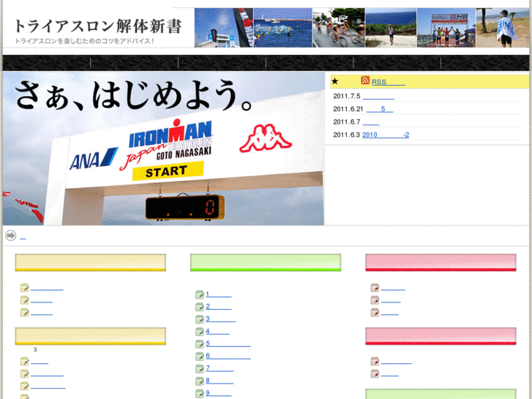532x399 pixels.
Task: Click second pencil note icon under top yellow header
Action: click(x=24, y=300)
